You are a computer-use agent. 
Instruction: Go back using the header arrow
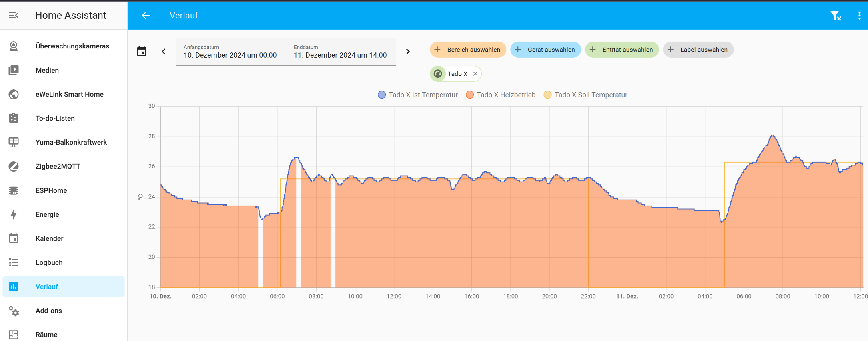coord(146,16)
